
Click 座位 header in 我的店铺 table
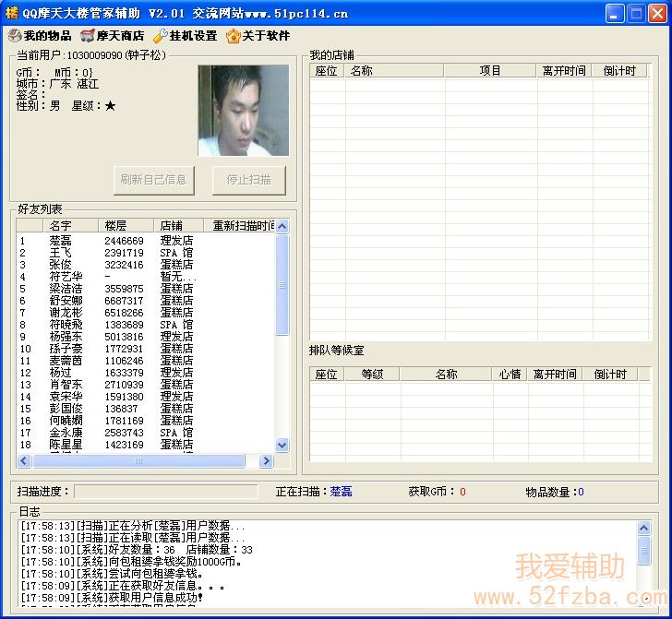(327, 71)
